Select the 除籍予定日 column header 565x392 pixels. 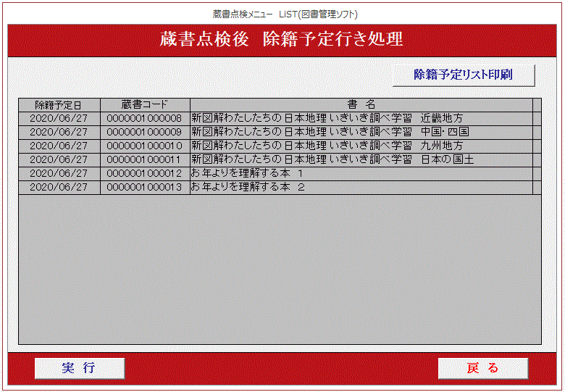click(59, 105)
